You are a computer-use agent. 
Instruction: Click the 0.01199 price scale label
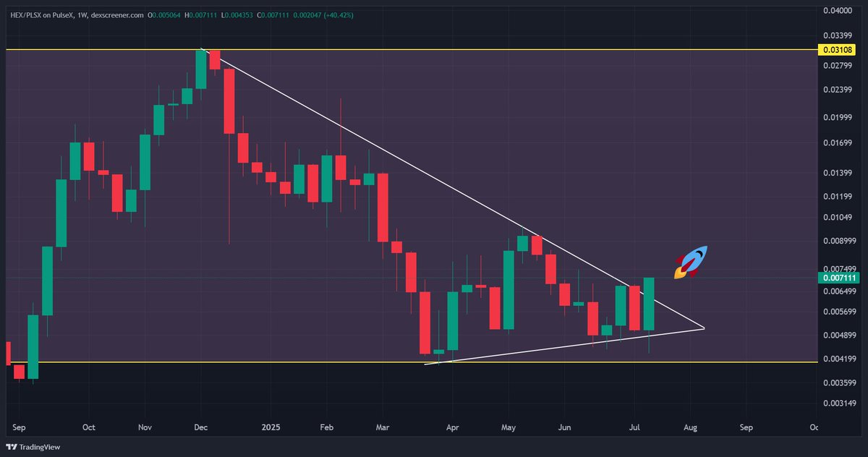pos(836,196)
